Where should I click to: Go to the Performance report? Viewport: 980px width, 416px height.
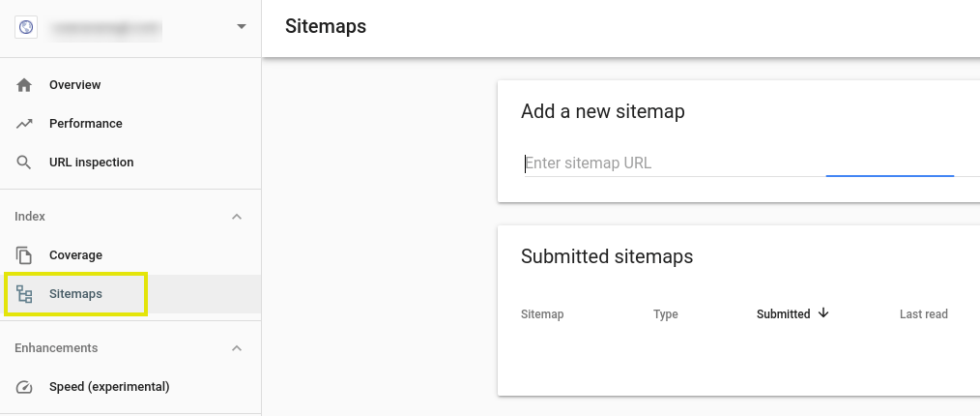click(86, 124)
